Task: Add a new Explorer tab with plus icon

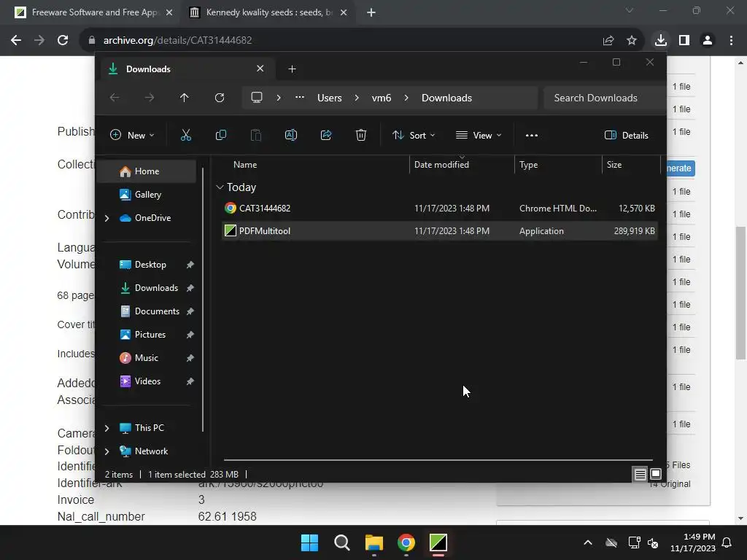Action: coord(292,69)
